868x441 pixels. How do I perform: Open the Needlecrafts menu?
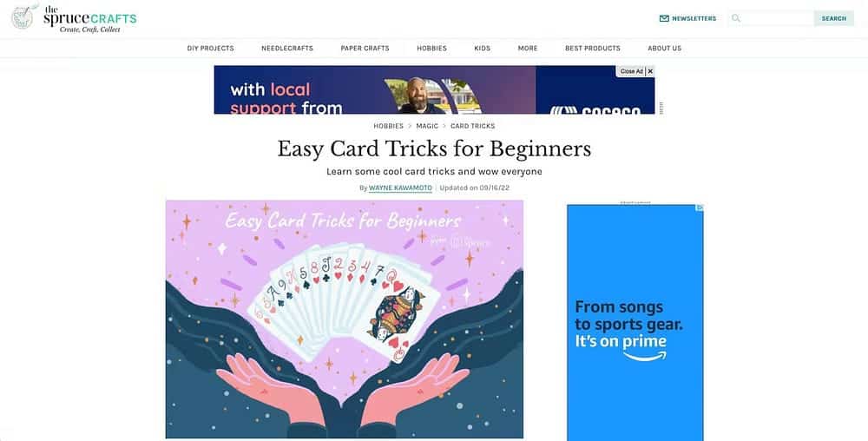(287, 48)
